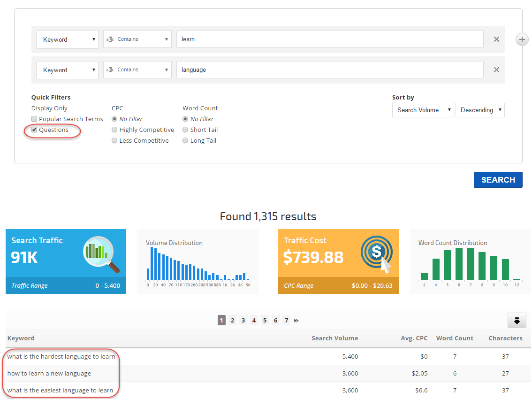532x399 pixels.
Task: Choose the Long Tail word count option
Action: (185, 141)
